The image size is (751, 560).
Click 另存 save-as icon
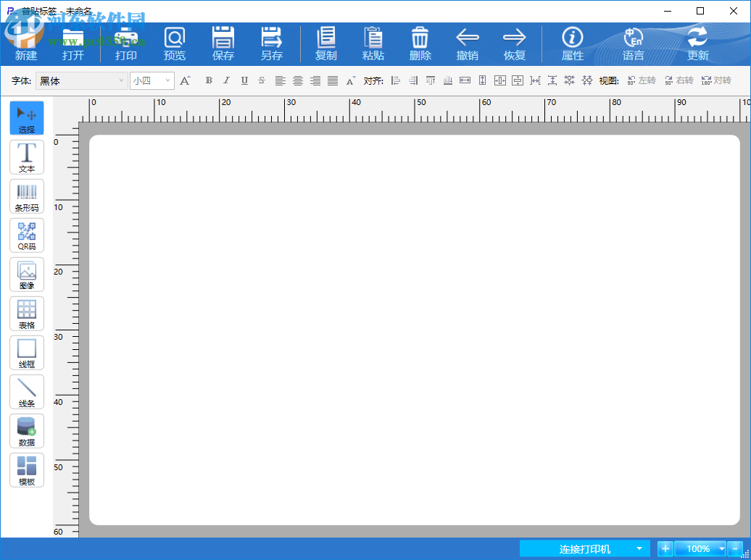point(272,44)
